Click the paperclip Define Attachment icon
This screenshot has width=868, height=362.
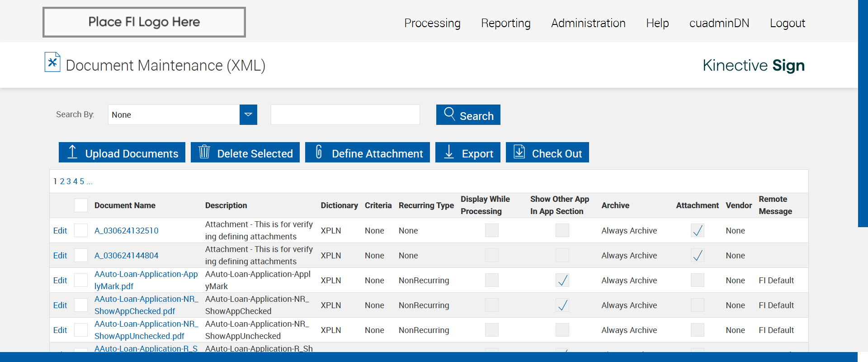tap(319, 152)
